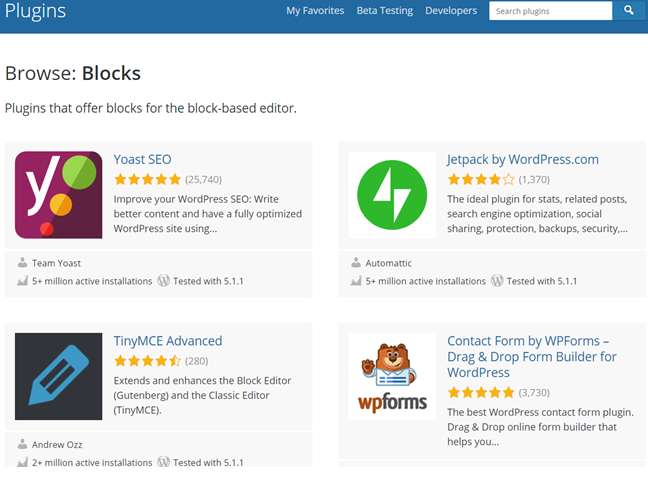Image resolution: width=648 pixels, height=477 pixels.
Task: Focus the Search plugins input field
Action: click(550, 11)
